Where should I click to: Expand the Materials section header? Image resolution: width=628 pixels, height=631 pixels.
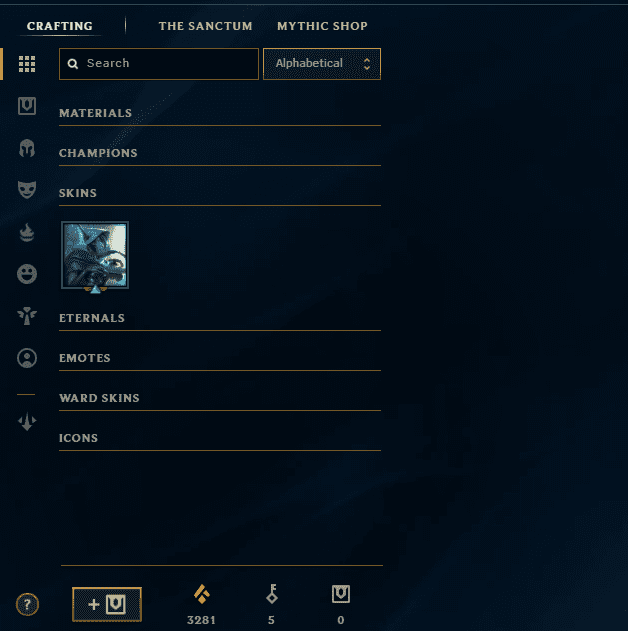(220, 113)
